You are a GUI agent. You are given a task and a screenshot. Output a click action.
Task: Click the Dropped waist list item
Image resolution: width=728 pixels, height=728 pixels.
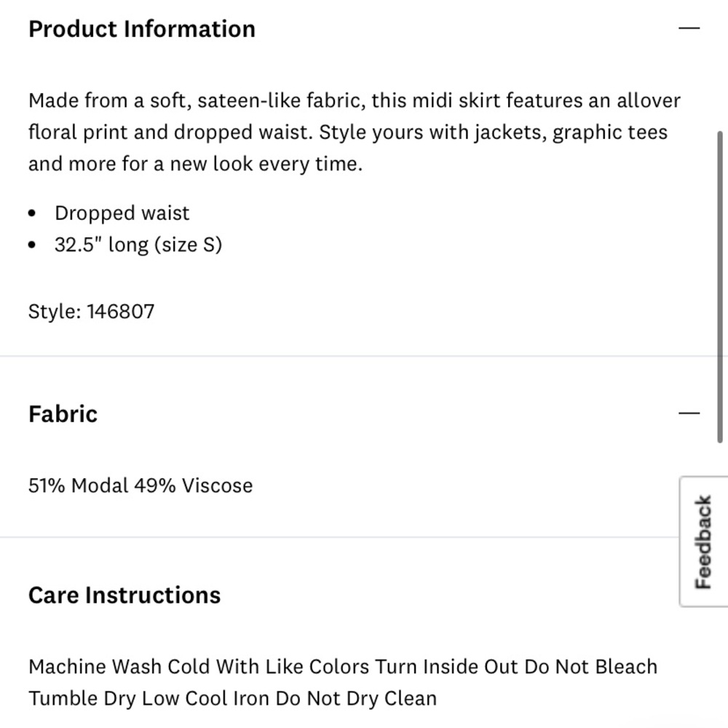point(122,213)
